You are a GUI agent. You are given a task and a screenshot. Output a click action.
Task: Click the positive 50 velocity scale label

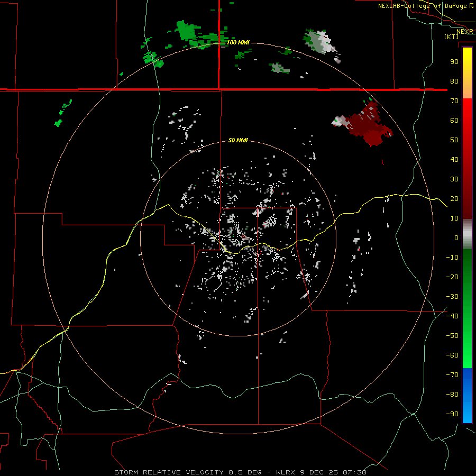click(x=454, y=140)
